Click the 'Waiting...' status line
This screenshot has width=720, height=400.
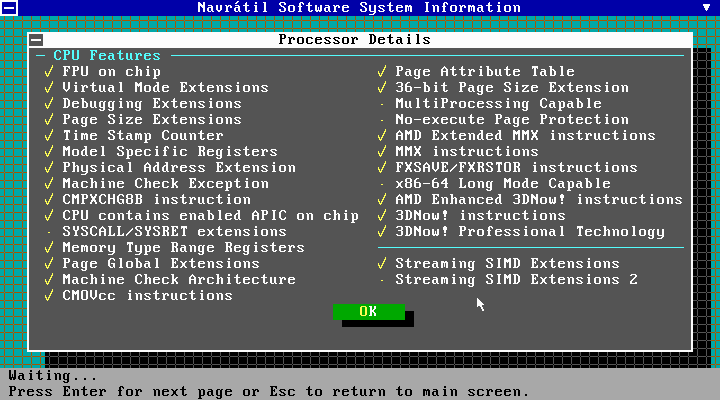[x=53, y=376]
